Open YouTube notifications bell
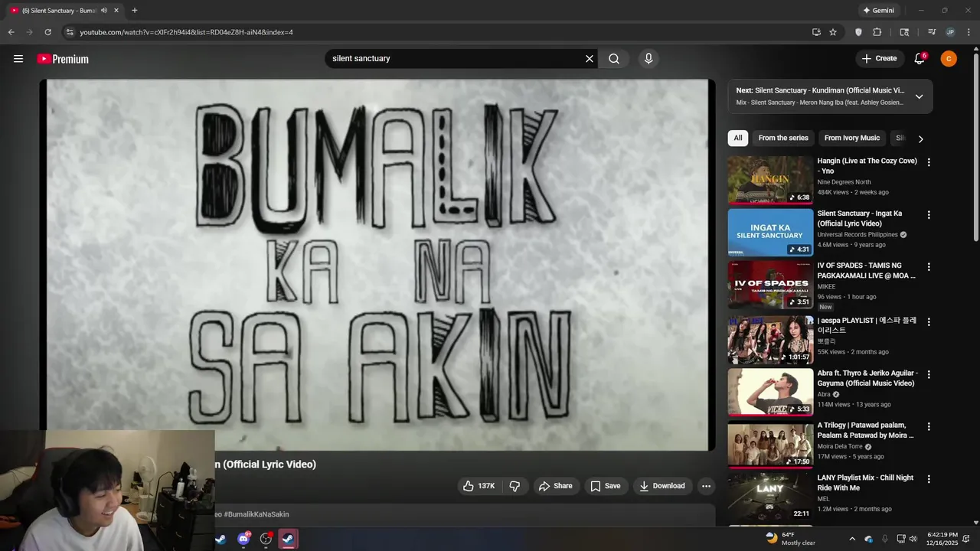The height and width of the screenshot is (551, 980). (x=920, y=59)
